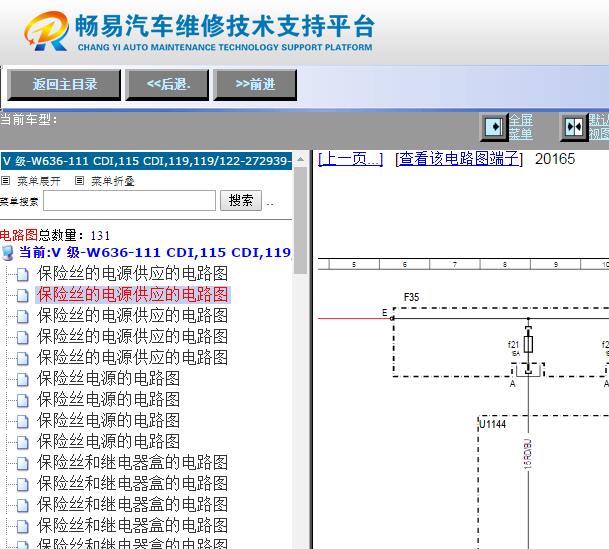This screenshot has height=549, width=609.
Task: Click the U1144 label in the diagram
Action: point(492,424)
